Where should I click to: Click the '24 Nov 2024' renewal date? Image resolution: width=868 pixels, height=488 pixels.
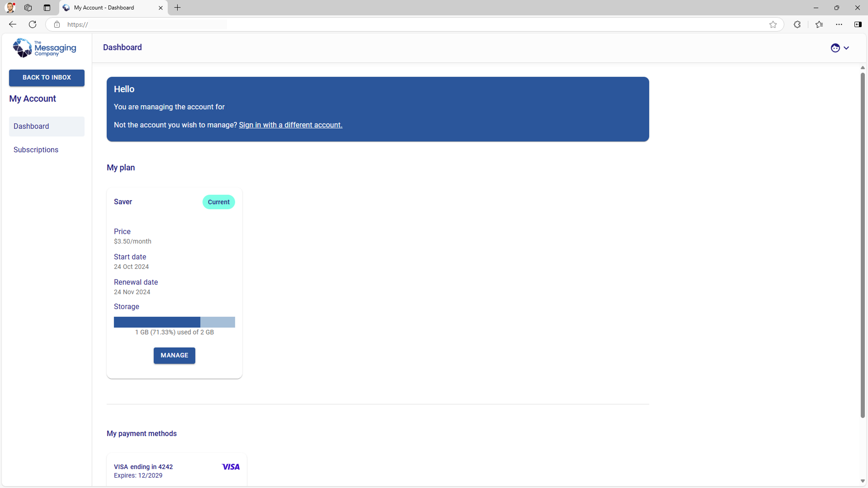click(132, 292)
